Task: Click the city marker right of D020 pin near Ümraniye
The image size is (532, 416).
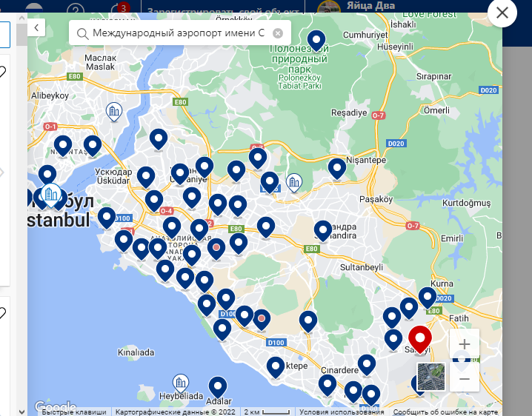Action: click(x=294, y=182)
